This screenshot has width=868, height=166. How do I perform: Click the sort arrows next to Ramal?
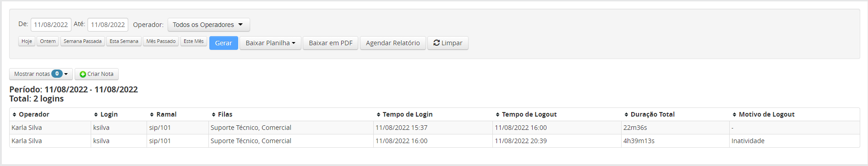[152, 115]
